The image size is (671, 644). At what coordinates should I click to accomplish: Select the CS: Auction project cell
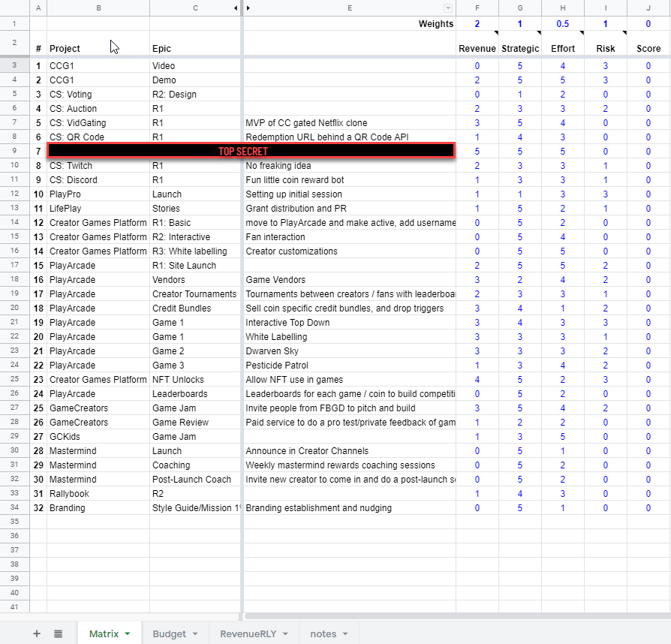click(x=98, y=108)
